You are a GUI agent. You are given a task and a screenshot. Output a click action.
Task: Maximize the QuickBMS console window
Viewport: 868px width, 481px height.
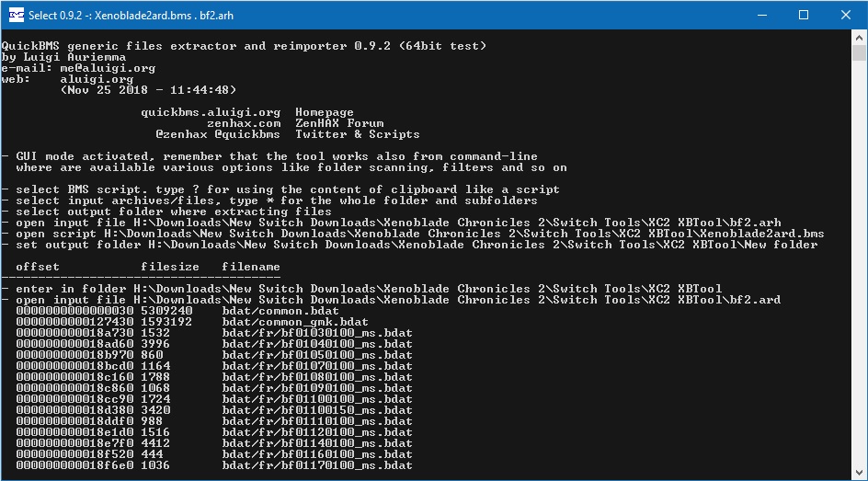point(804,15)
